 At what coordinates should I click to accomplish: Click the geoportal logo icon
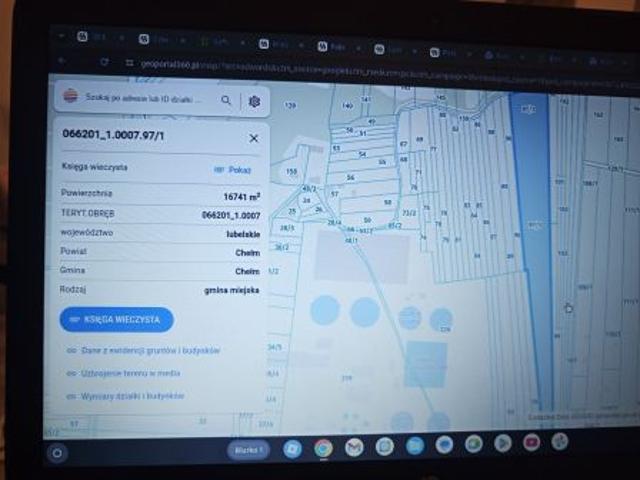(x=70, y=96)
